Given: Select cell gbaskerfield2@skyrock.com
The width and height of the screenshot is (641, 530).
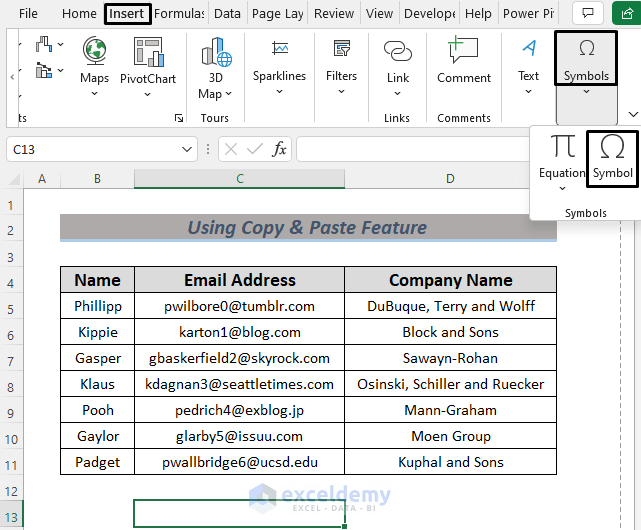Looking at the screenshot, I should pyautogui.click(x=240, y=358).
